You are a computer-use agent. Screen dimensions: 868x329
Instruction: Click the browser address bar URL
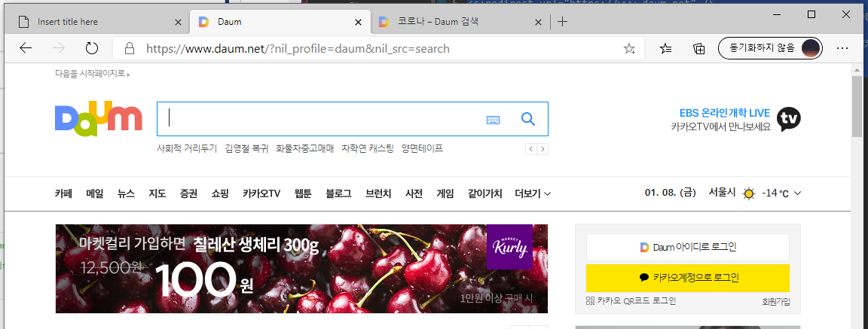tap(298, 49)
